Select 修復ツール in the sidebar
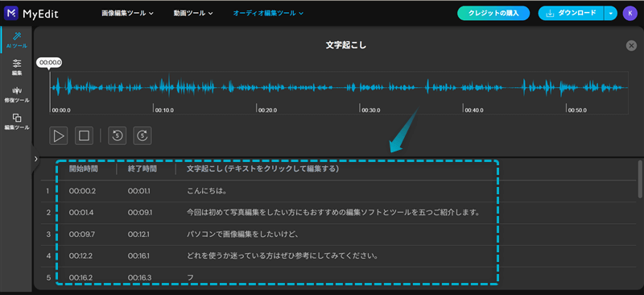Image resolution: width=644 pixels, height=295 pixels. (17, 94)
